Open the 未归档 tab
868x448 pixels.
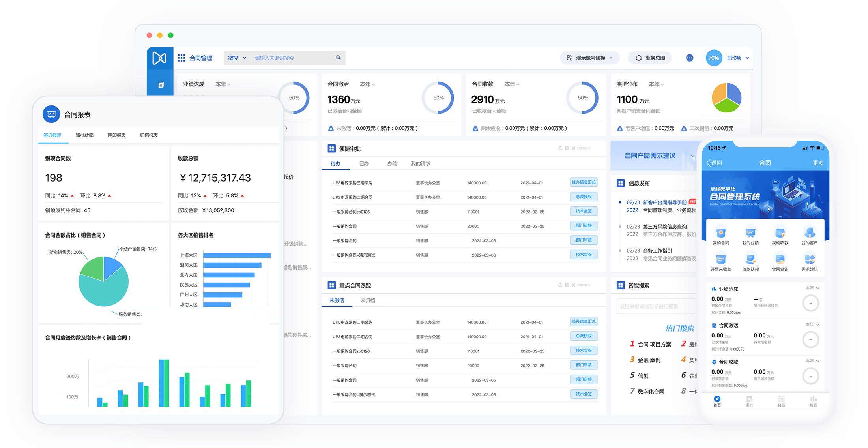click(x=367, y=300)
